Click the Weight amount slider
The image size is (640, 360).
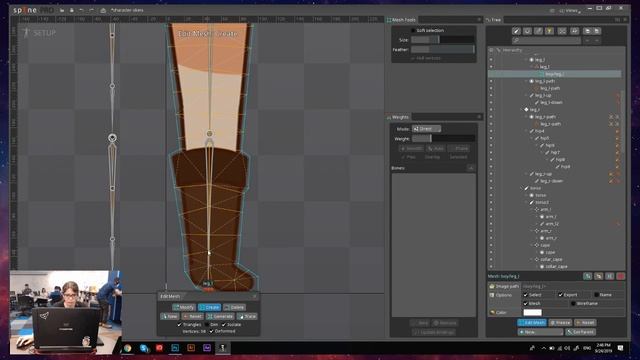442,139
